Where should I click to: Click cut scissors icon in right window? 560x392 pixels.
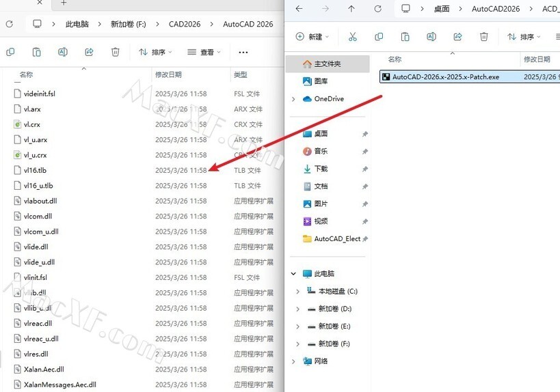click(353, 36)
